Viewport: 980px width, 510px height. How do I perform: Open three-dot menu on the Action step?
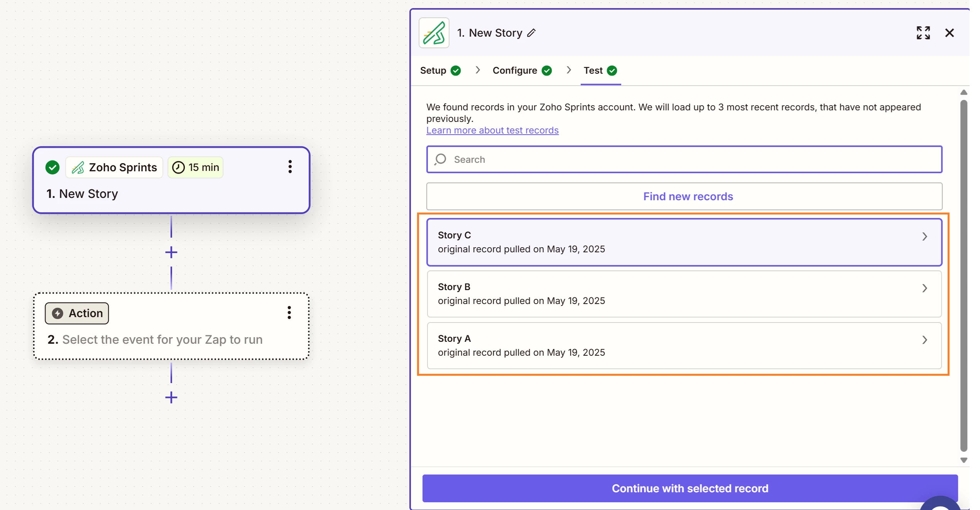(289, 313)
